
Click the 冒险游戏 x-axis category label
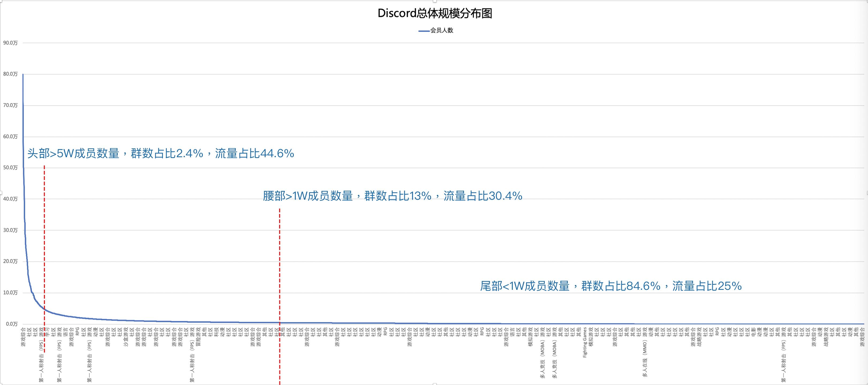tap(198, 337)
